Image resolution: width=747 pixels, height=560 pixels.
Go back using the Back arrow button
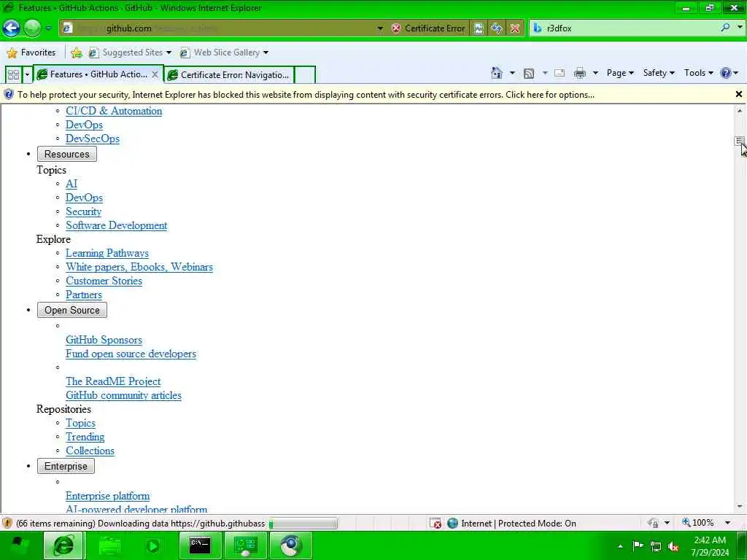tap(12, 28)
